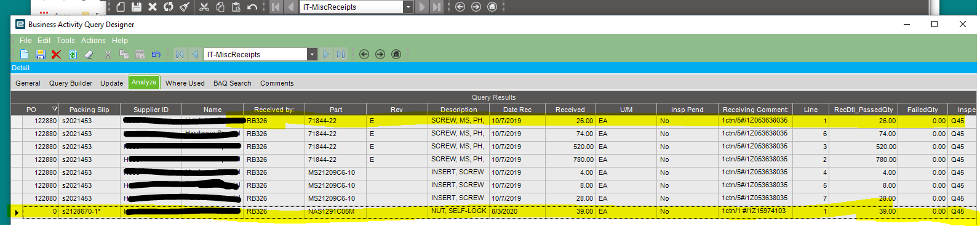Click the Query Results grid caption
This screenshot has width=980, height=226.
(493, 97)
